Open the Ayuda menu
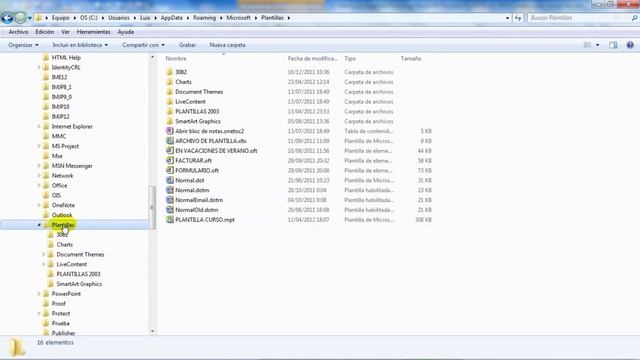The width and height of the screenshot is (640, 360). click(126, 32)
